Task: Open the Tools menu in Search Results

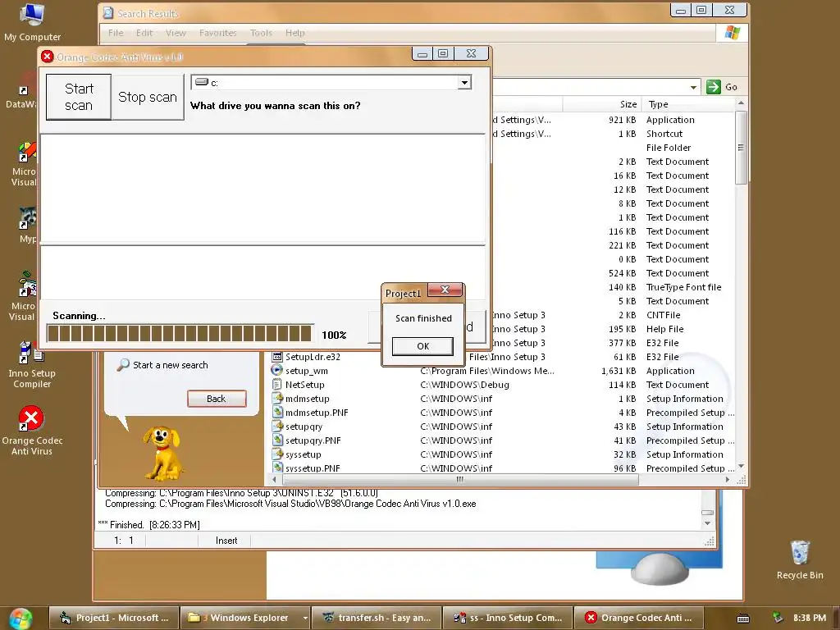Action: [x=261, y=33]
